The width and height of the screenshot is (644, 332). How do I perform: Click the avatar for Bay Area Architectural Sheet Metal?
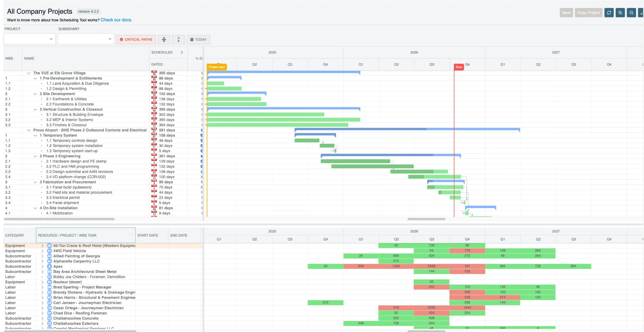click(x=49, y=272)
